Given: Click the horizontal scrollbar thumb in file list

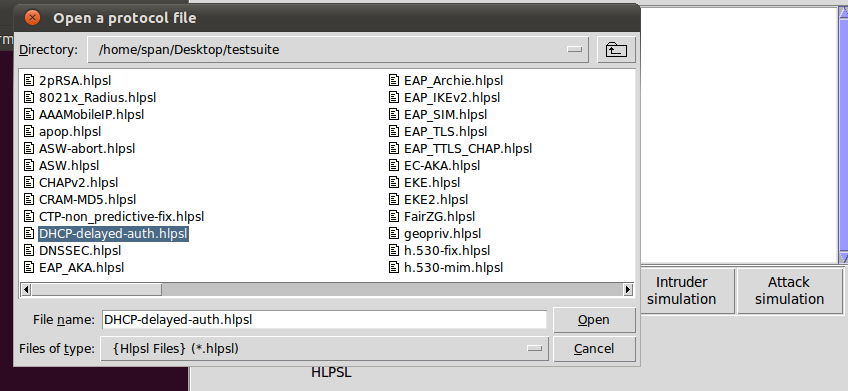Looking at the screenshot, I should (96, 290).
